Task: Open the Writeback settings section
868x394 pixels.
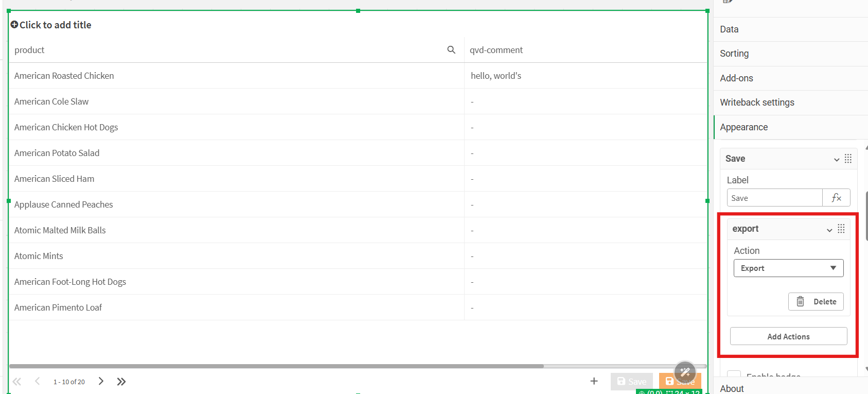Action: click(x=757, y=102)
